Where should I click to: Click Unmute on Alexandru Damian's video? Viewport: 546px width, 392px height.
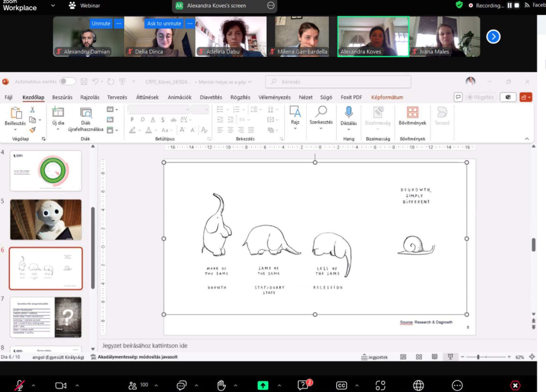[x=101, y=23]
